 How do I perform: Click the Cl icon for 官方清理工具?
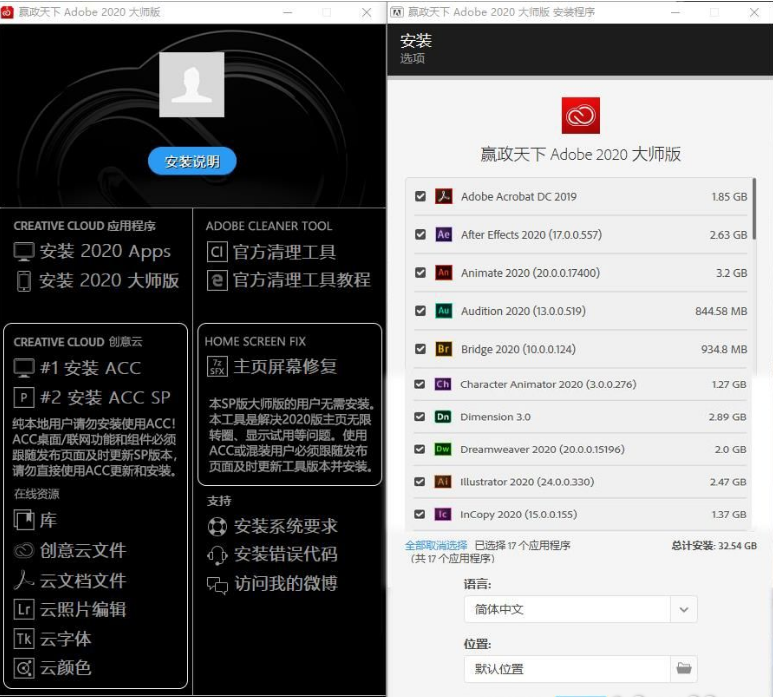tap(217, 252)
